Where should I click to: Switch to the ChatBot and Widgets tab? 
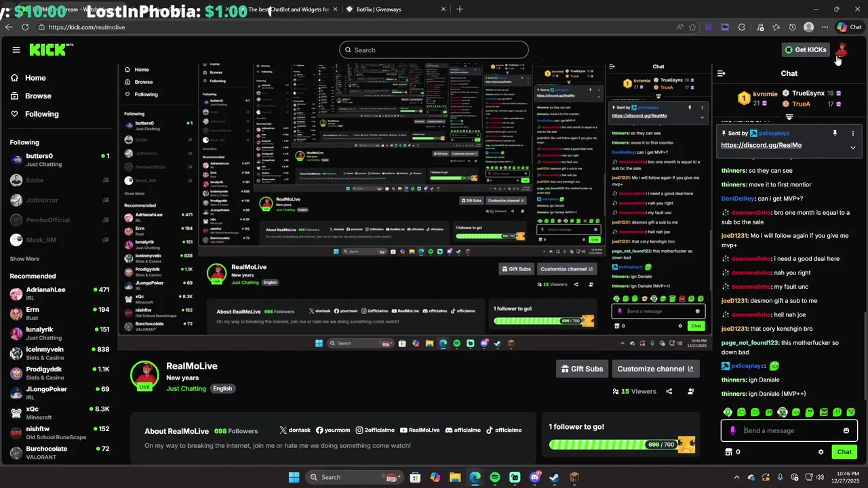point(292,9)
